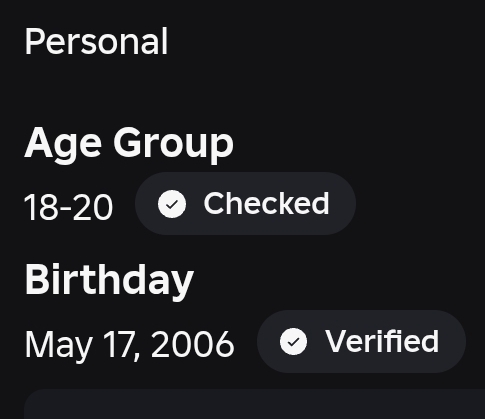The width and height of the screenshot is (485, 419).
Task: Click the 18-20 age range value
Action: pos(69,208)
